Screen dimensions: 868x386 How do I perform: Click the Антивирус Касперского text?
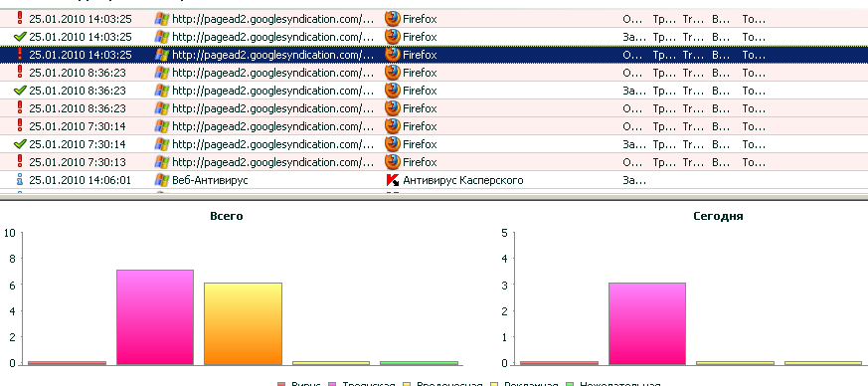(x=462, y=180)
